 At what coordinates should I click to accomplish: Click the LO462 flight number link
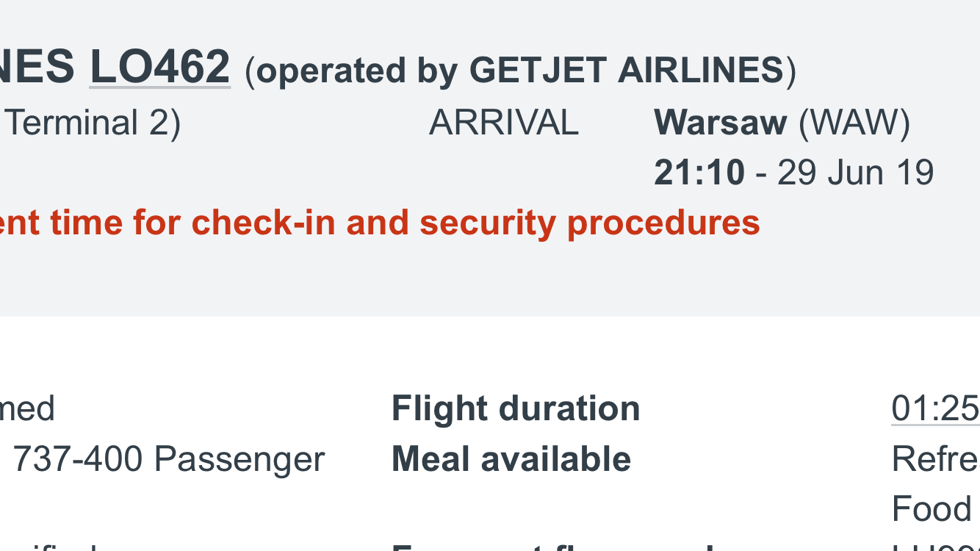point(159,67)
